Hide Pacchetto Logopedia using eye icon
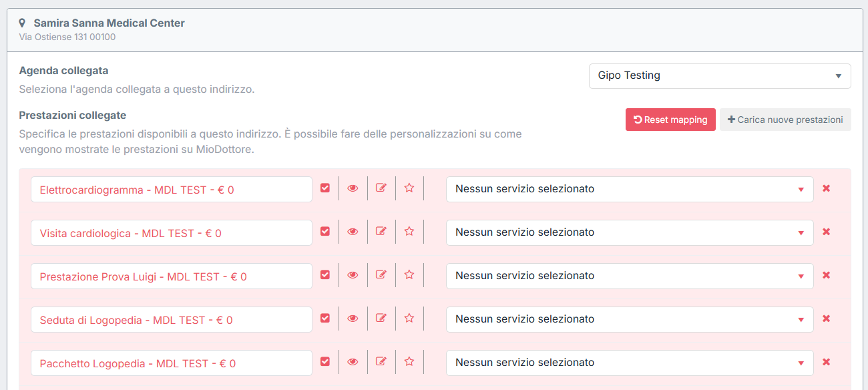Viewport: 868px width, 390px height. coord(353,362)
